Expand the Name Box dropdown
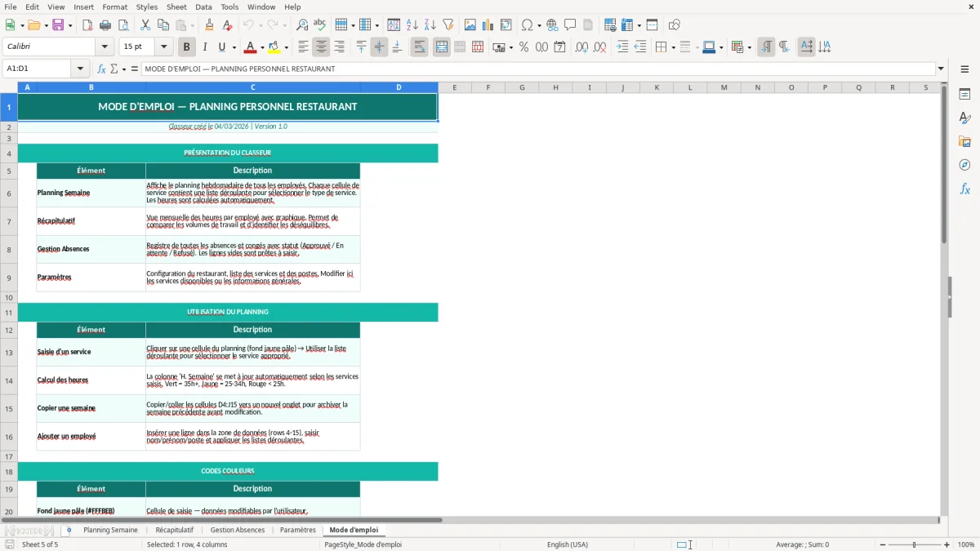 tap(80, 69)
